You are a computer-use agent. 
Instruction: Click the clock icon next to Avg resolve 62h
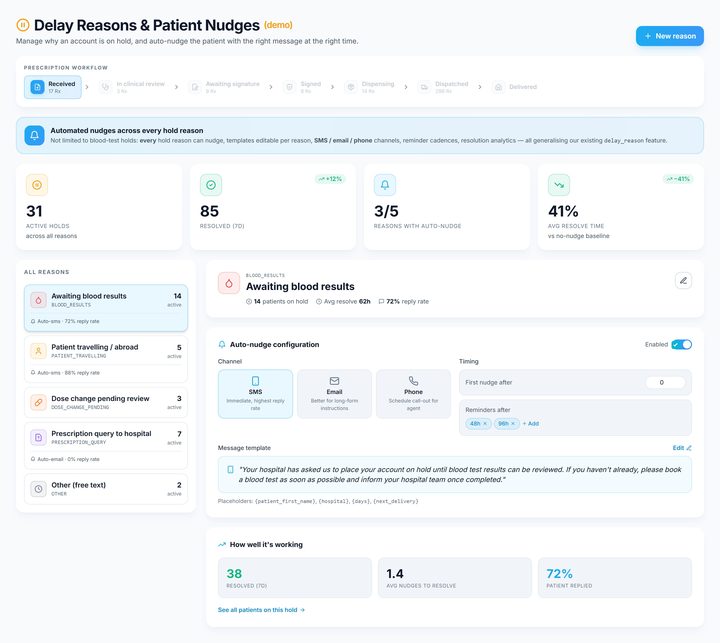click(x=319, y=302)
